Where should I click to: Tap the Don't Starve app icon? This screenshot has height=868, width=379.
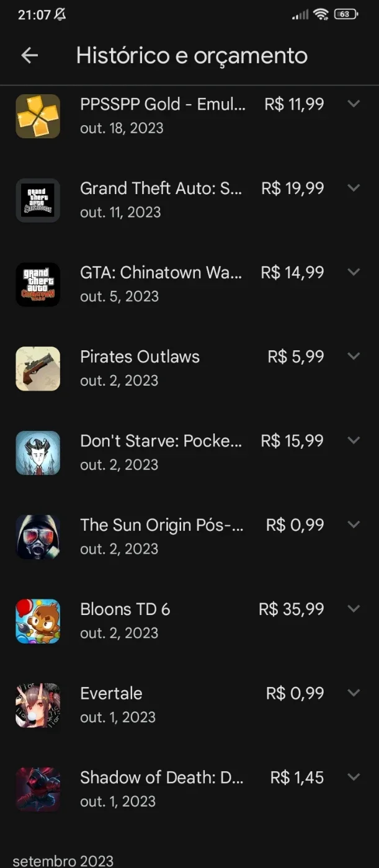(38, 453)
